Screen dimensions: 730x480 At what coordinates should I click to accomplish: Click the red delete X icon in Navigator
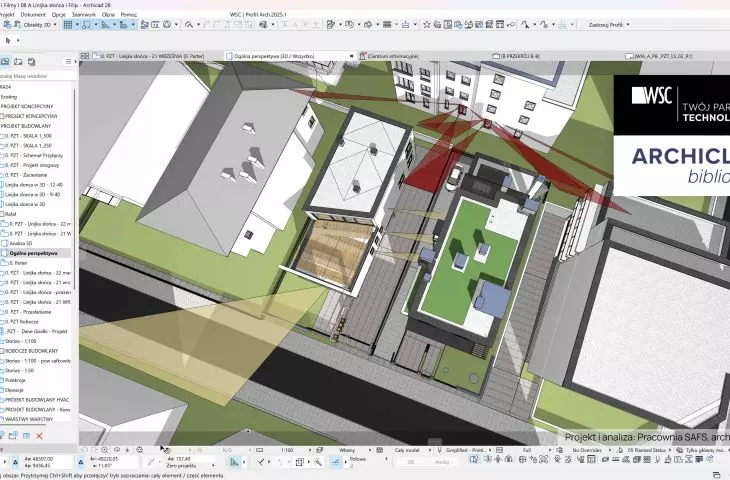pos(39,436)
